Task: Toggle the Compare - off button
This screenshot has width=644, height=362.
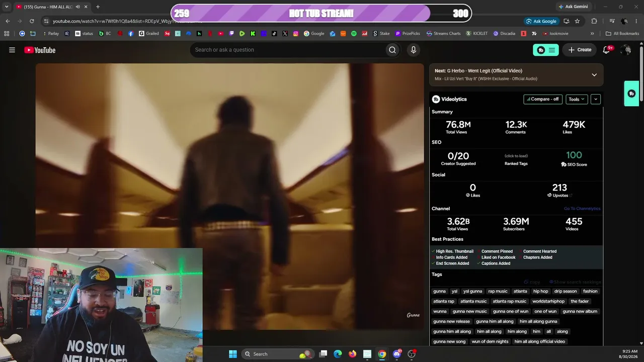Action: point(543,99)
